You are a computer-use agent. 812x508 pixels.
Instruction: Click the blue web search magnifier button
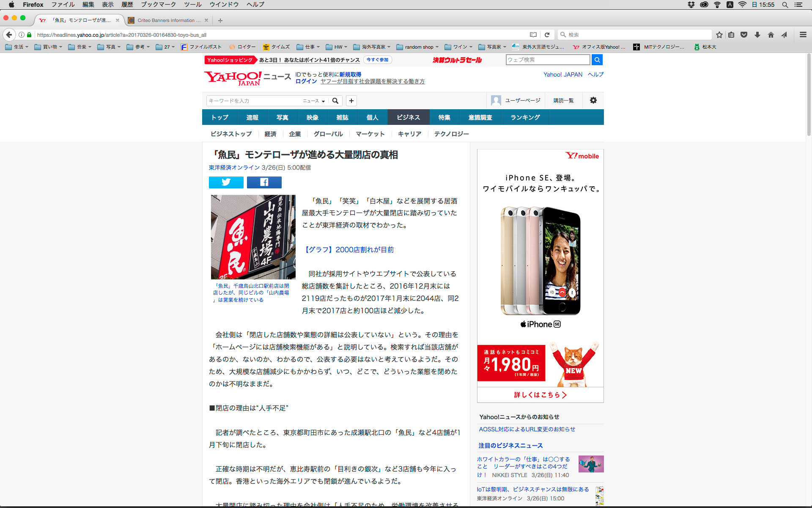597,60
